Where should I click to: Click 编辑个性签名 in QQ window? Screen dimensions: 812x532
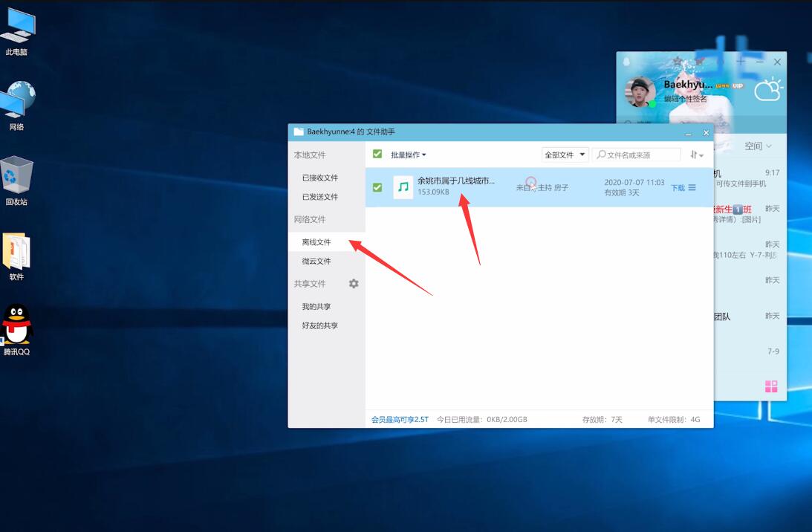click(686, 98)
